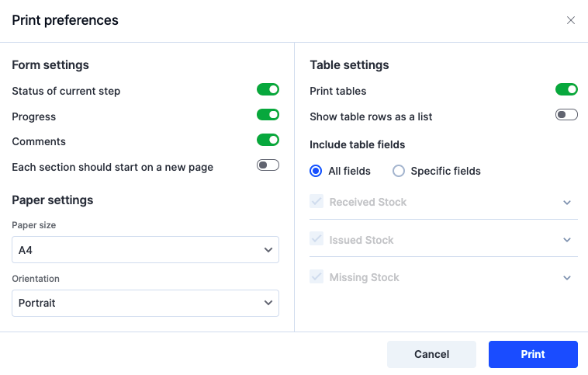Screen dimensions: 588x375
Task: Disable the Comments toggle
Action: click(x=268, y=140)
